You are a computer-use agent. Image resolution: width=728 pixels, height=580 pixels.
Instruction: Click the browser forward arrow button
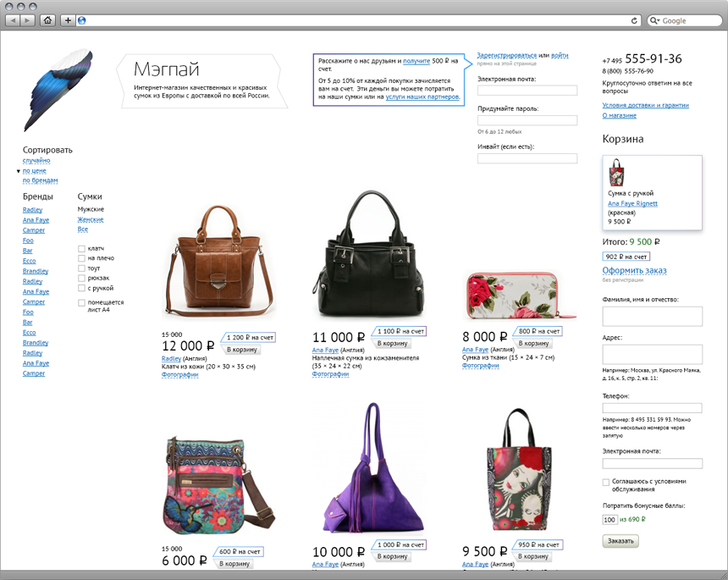[27, 20]
